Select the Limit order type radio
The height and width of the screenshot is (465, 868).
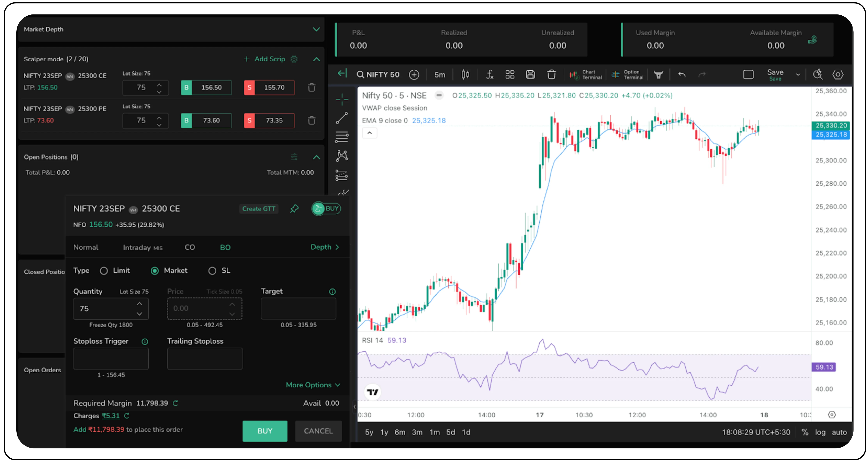[x=104, y=271]
